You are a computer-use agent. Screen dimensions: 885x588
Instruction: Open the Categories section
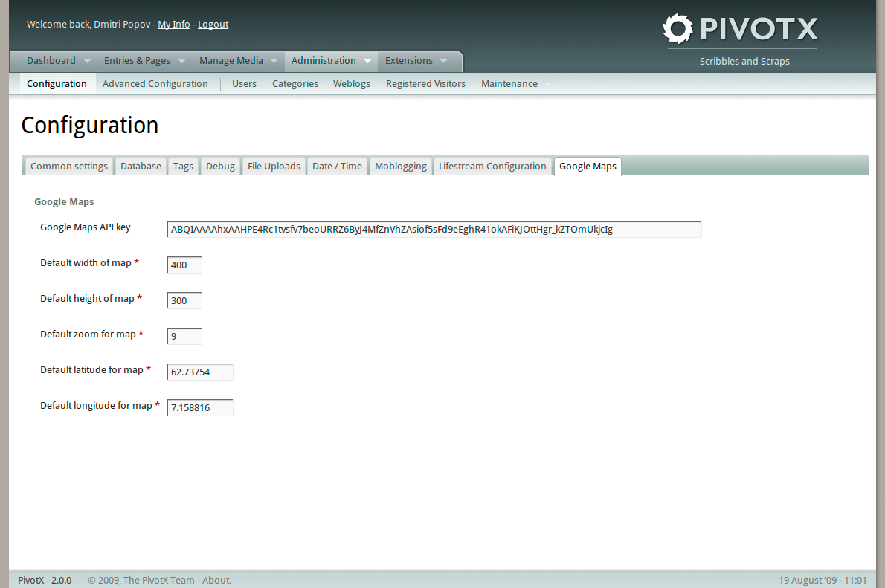pyautogui.click(x=295, y=83)
